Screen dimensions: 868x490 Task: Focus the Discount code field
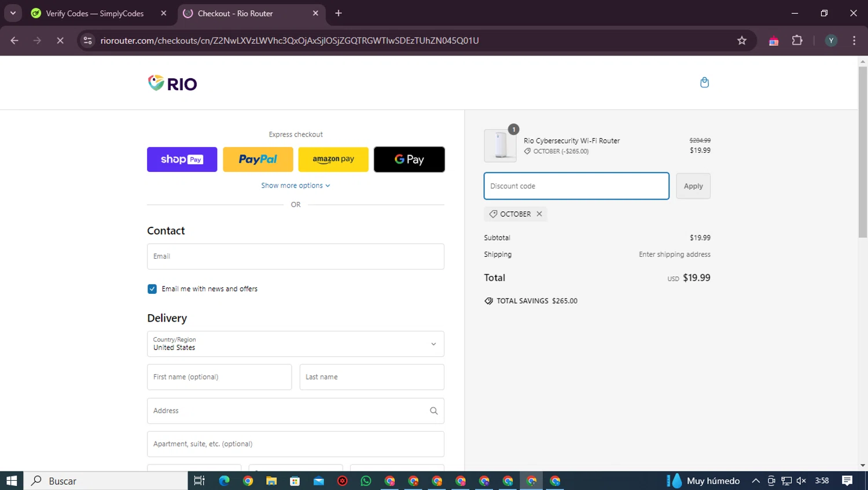coord(576,186)
